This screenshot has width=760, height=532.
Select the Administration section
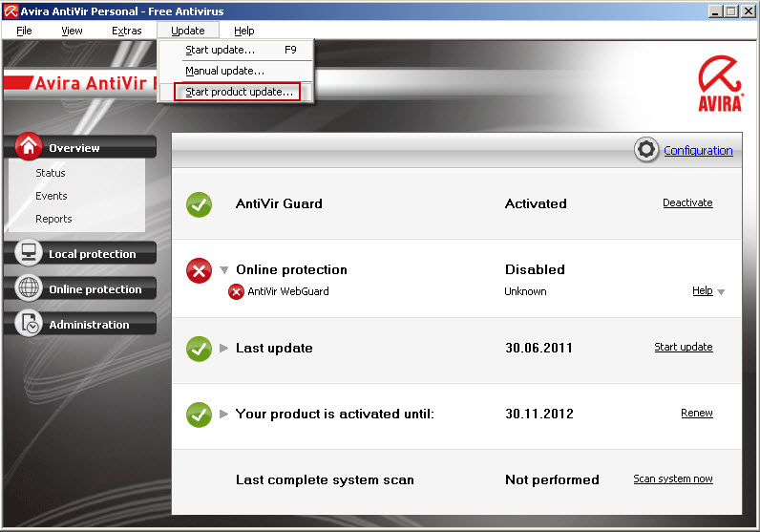(80, 324)
